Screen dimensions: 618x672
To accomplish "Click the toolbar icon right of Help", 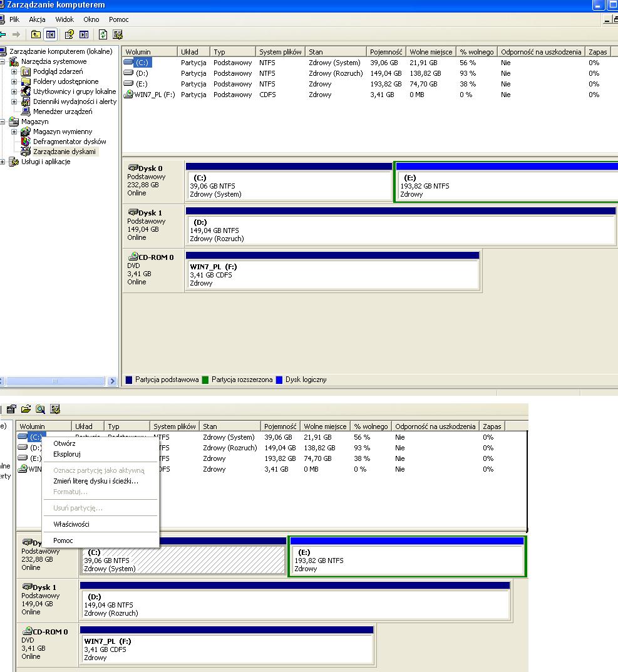I will click(84, 34).
